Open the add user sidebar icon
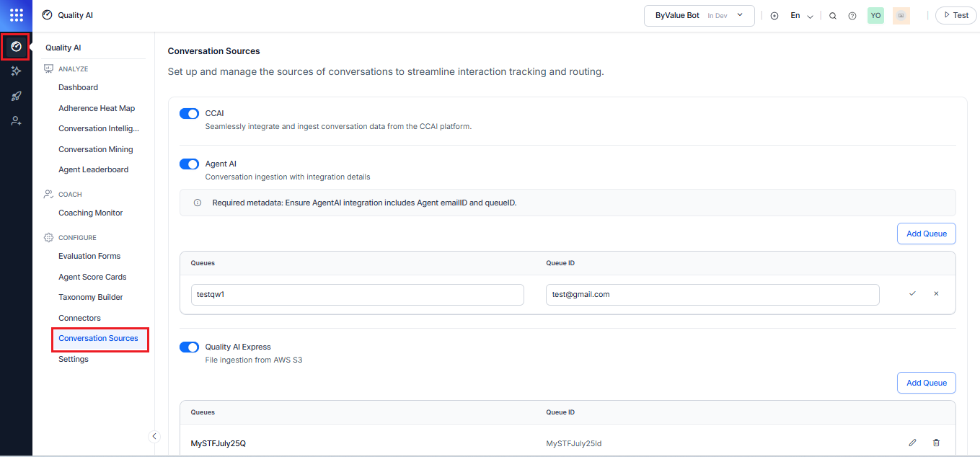 click(x=16, y=121)
